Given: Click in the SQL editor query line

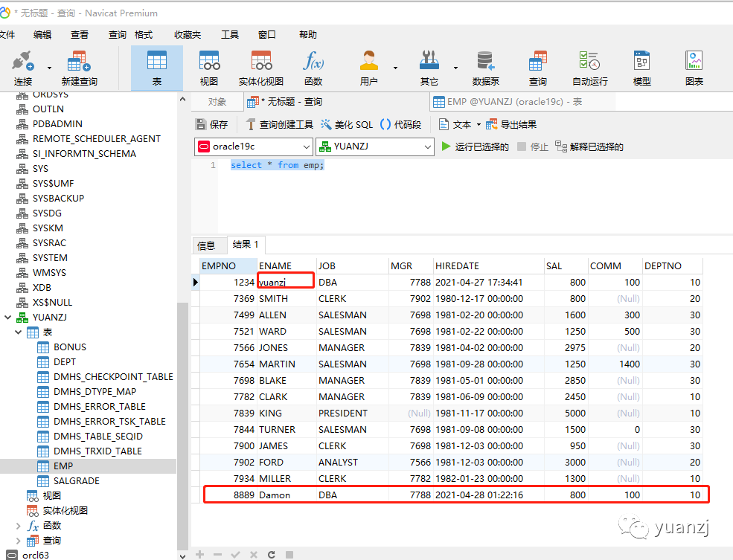Looking at the screenshot, I should tap(278, 165).
